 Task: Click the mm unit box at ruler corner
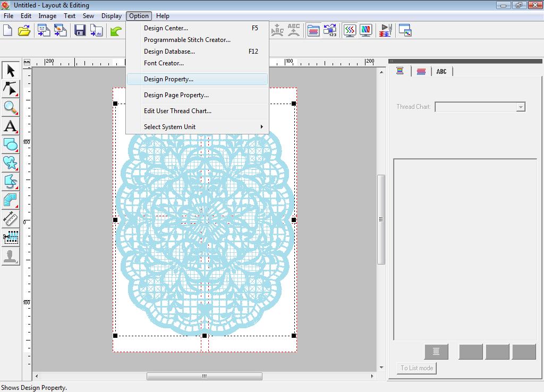(x=27, y=62)
